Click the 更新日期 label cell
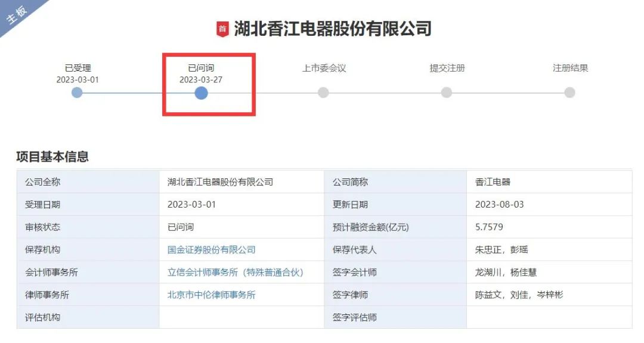The height and width of the screenshot is (343, 644). click(x=395, y=204)
